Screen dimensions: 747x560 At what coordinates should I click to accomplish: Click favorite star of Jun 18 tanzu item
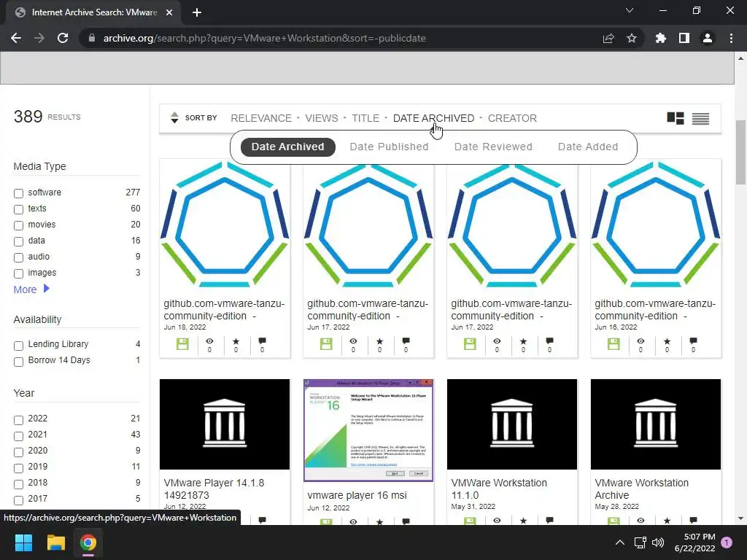click(236, 341)
